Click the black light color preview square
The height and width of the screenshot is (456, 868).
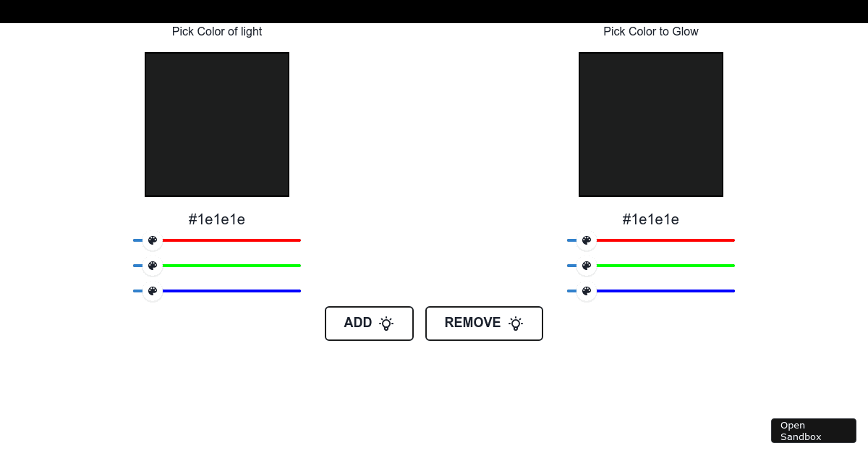click(217, 124)
